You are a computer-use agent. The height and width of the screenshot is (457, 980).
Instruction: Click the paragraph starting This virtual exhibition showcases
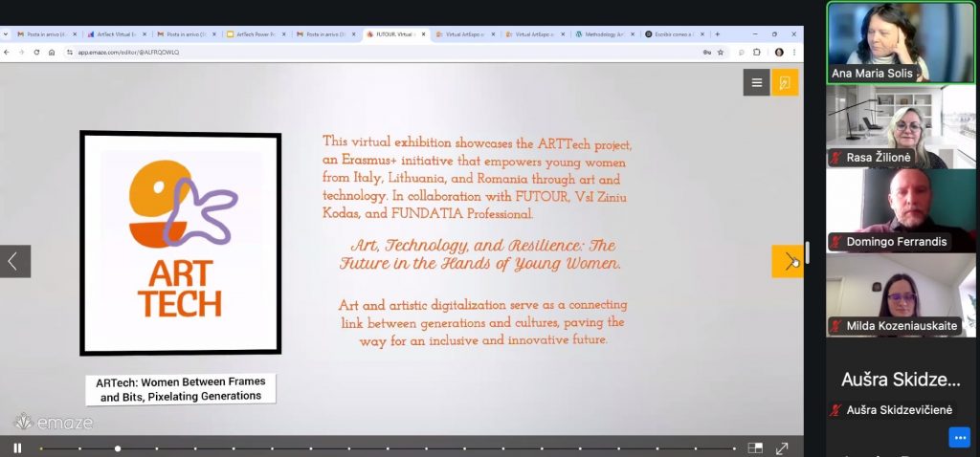click(x=478, y=177)
